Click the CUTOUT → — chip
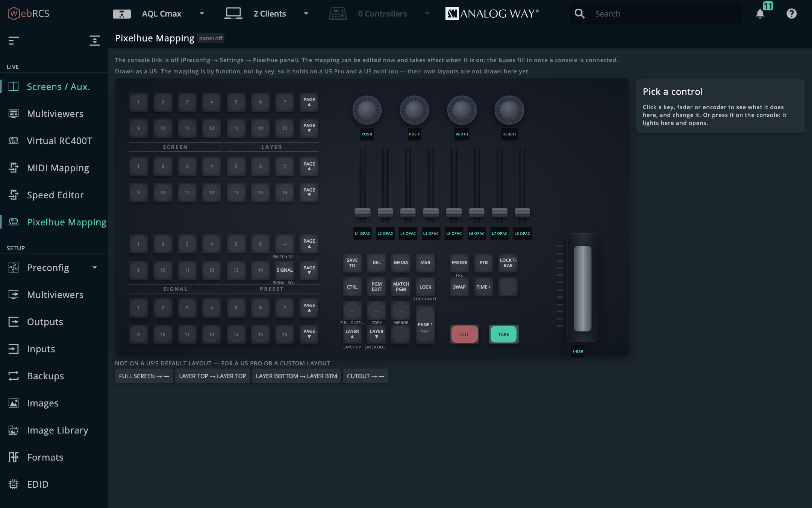 [x=365, y=376]
